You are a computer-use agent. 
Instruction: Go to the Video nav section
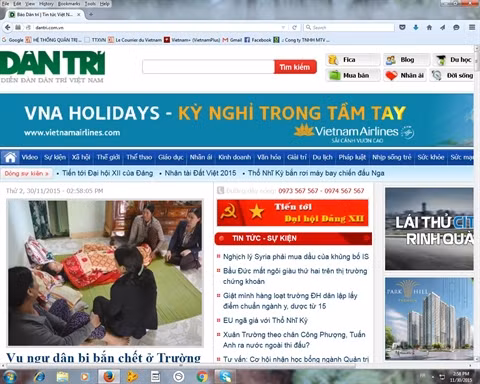(x=30, y=157)
